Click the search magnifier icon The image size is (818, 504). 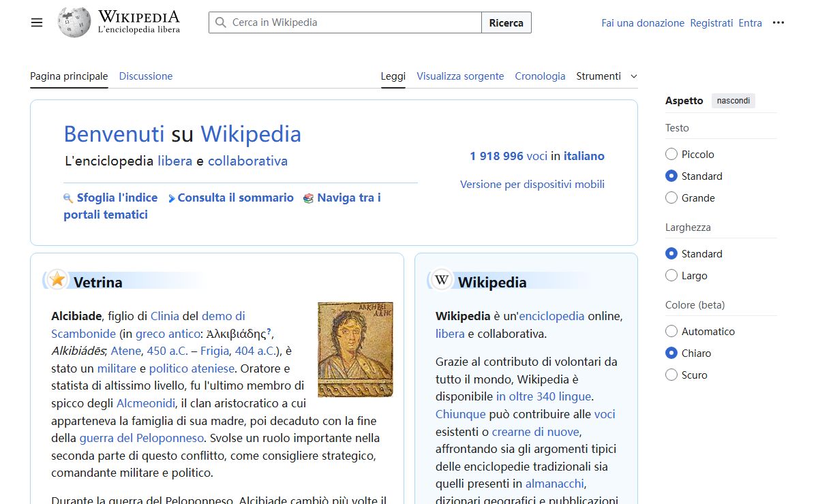point(220,22)
